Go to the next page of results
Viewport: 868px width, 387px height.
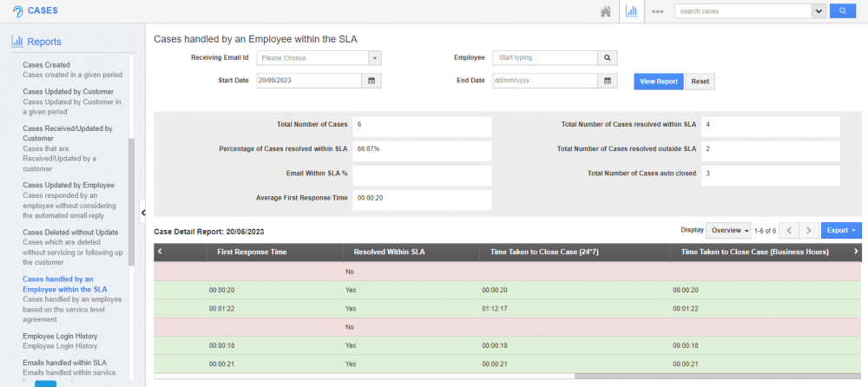[x=808, y=231]
